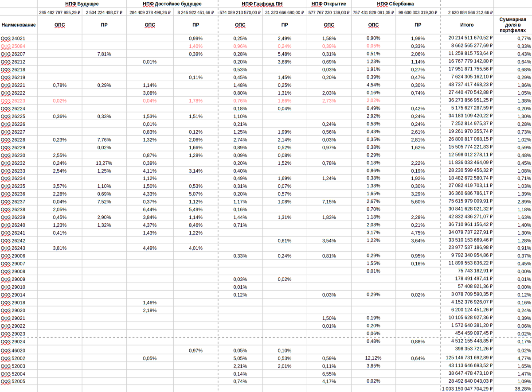Viewport: 532px width, 392px height.
Task: Click the 13,27% cell in ОФЗ 26232 row
Action: coord(104,163)
